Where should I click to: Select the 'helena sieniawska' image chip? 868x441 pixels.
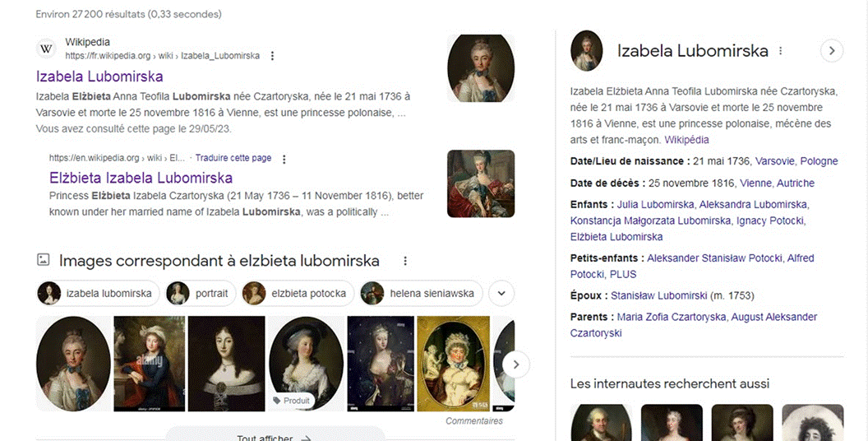tap(421, 293)
